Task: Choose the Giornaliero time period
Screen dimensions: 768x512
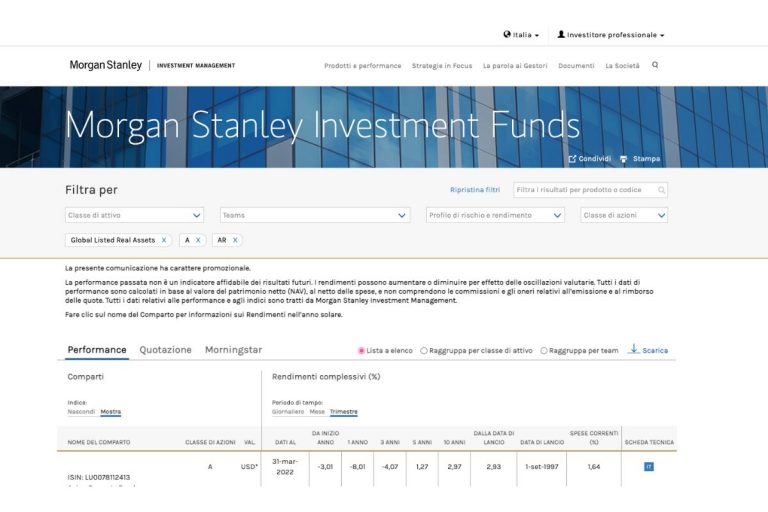Action: (x=288, y=412)
